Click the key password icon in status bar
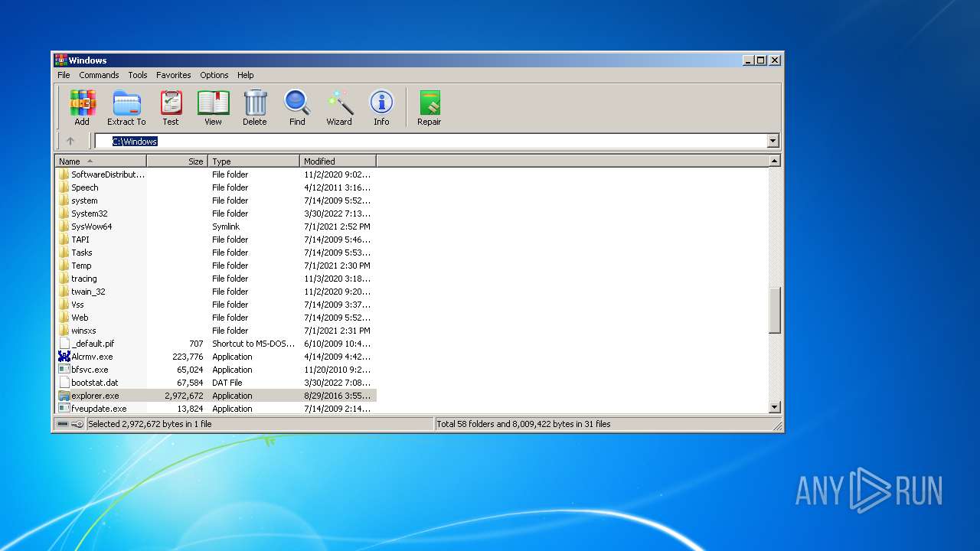Viewport: 980px width, 551px height. 77,424
